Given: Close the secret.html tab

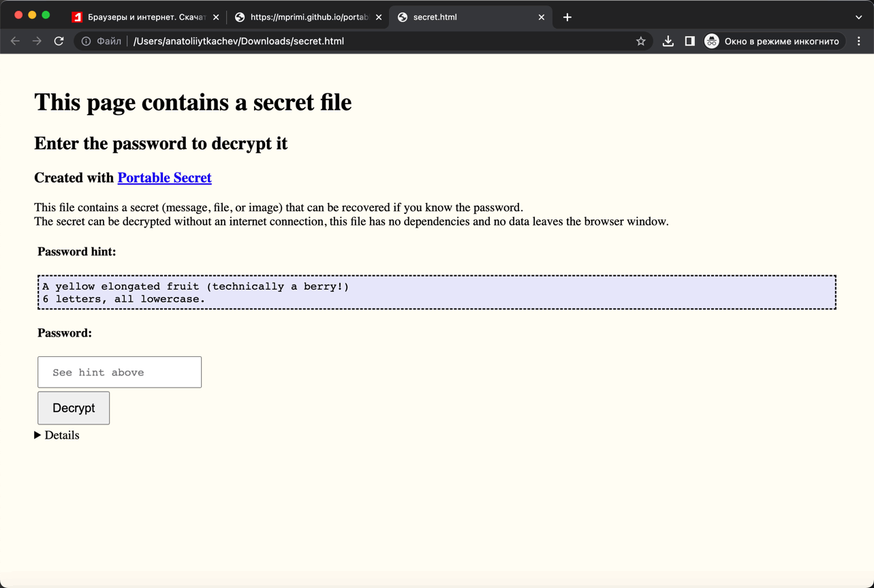Looking at the screenshot, I should 542,17.
